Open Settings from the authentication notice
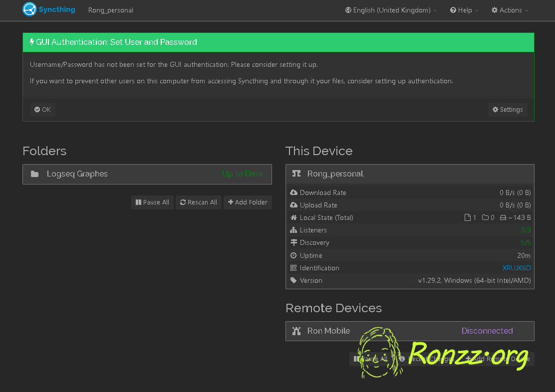The width and height of the screenshot is (555, 392). (x=508, y=110)
